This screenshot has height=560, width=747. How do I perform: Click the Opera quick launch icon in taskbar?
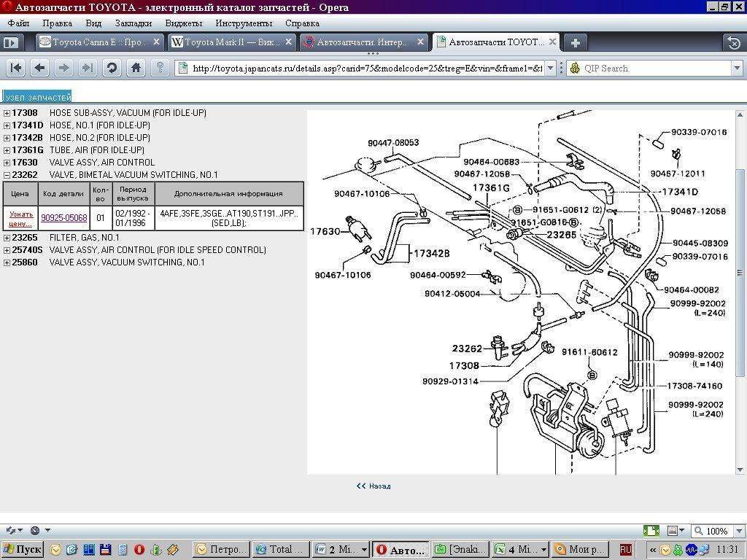coord(139,549)
